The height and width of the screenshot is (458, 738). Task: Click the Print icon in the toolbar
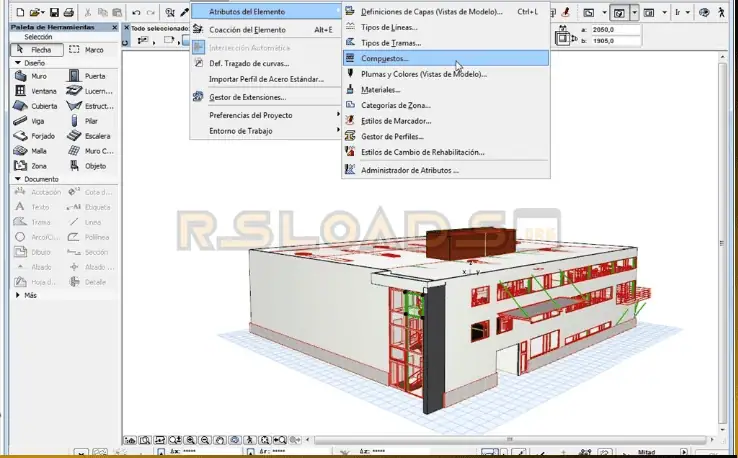click(69, 12)
